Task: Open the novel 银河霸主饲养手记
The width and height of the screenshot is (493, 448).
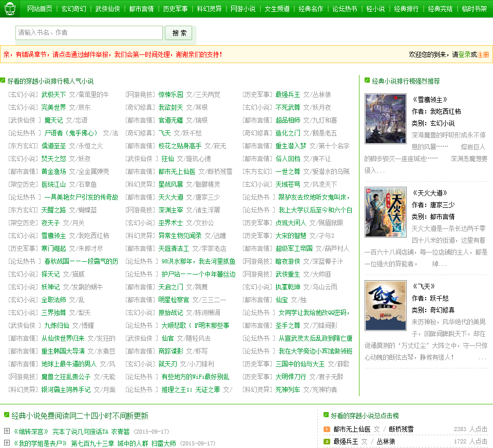Action: pyautogui.click(x=66, y=389)
